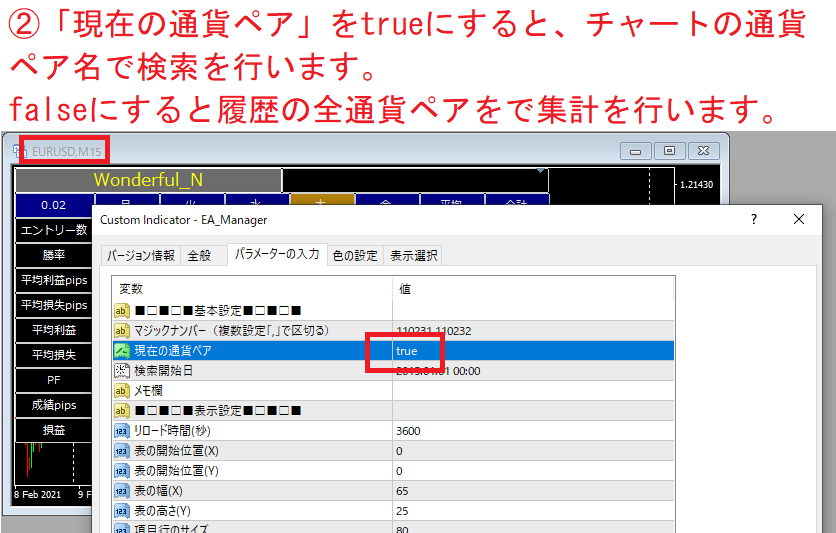The height and width of the screenshot is (533, 836).
Task: Click the 1.21430 price label in chart
Action: coord(696,184)
